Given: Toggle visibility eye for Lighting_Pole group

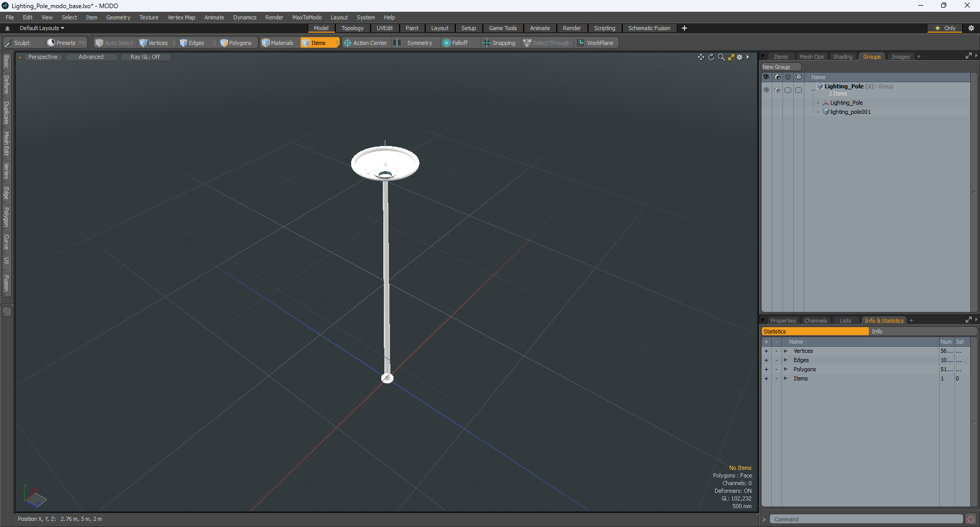Looking at the screenshot, I should pyautogui.click(x=766, y=90).
